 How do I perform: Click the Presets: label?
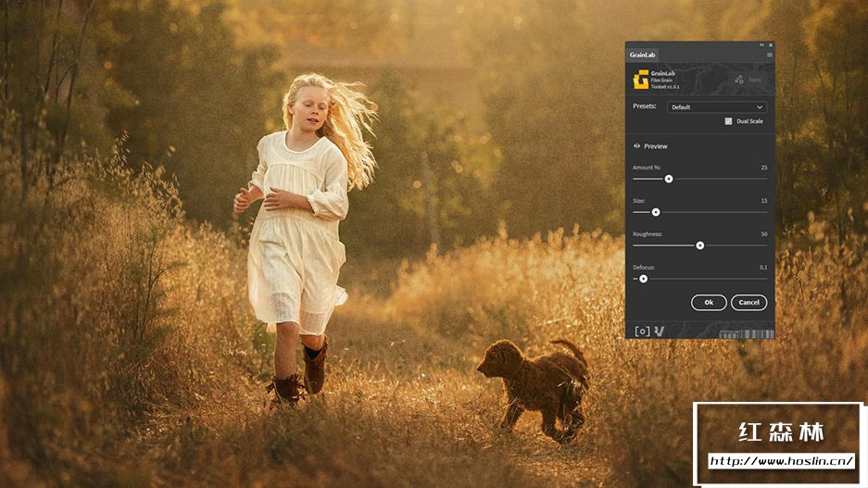[645, 106]
